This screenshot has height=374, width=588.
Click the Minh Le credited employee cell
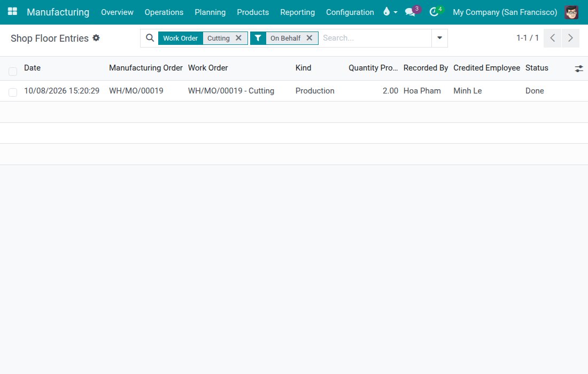(467, 91)
